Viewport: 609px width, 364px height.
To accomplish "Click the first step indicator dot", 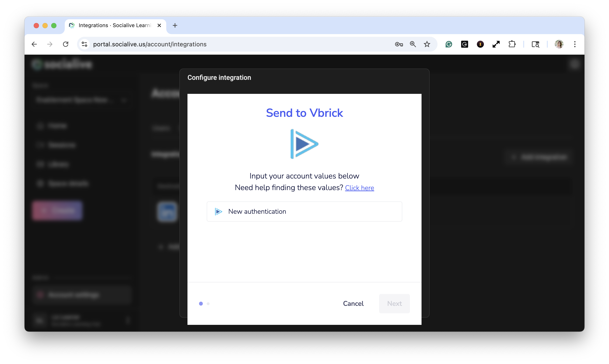I will (201, 304).
